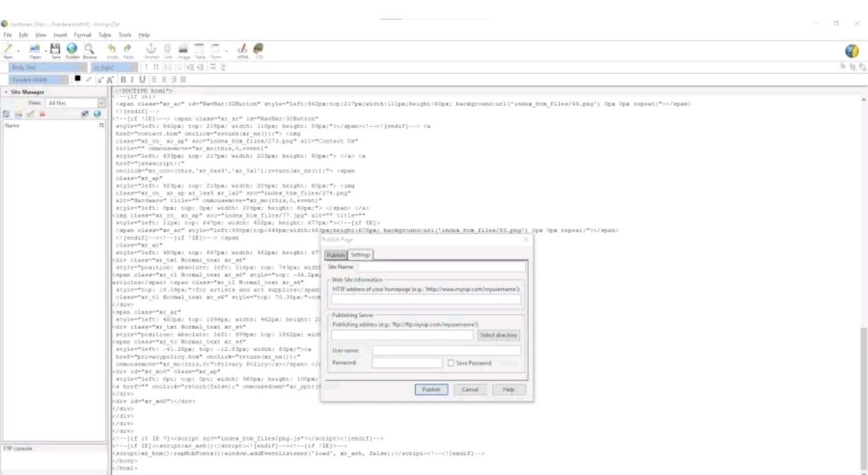Open the Body Text paragraph format dropdown
This screenshot has height=475, width=868.
tap(48, 68)
